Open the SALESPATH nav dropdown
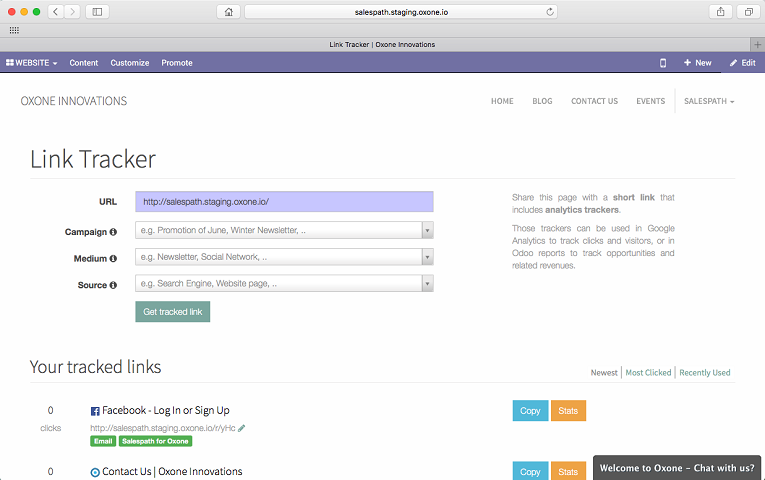The image size is (765, 480). [x=709, y=101]
